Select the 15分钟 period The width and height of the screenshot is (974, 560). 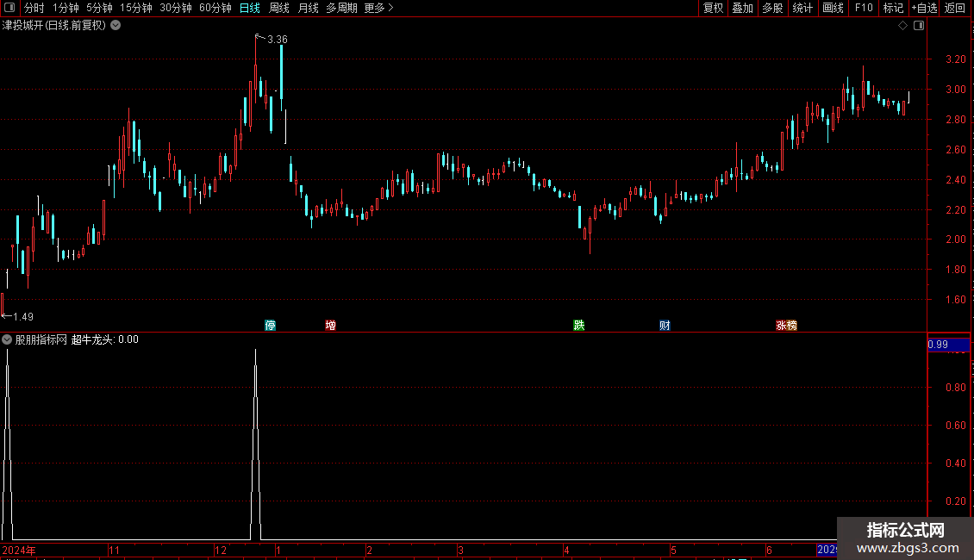coord(136,8)
